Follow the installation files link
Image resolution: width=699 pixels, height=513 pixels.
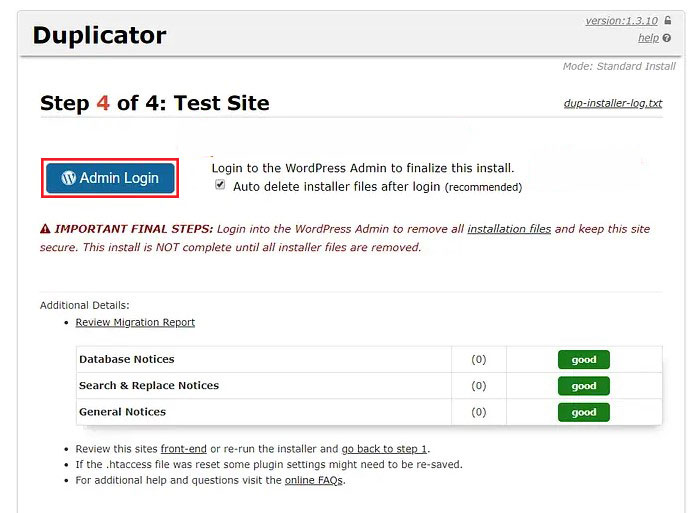[x=509, y=229]
